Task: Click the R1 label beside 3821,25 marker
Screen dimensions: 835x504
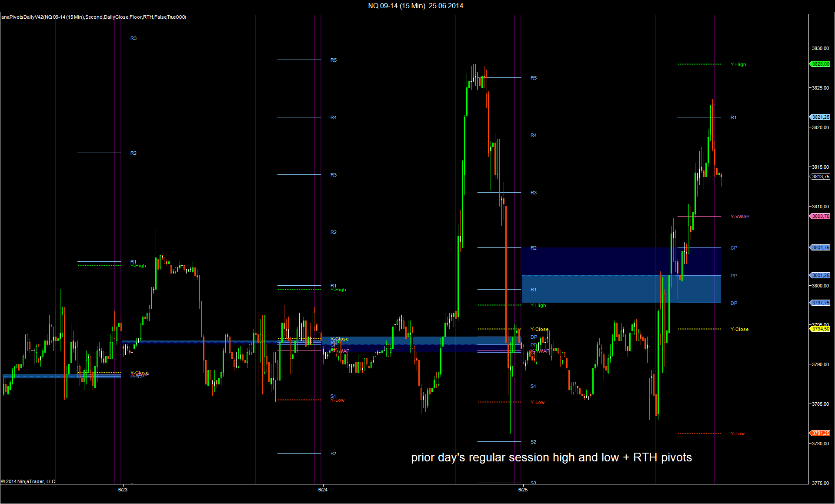Action: click(733, 117)
